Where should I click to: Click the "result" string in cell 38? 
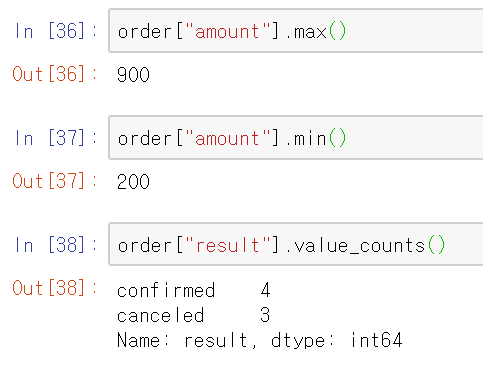click(228, 245)
